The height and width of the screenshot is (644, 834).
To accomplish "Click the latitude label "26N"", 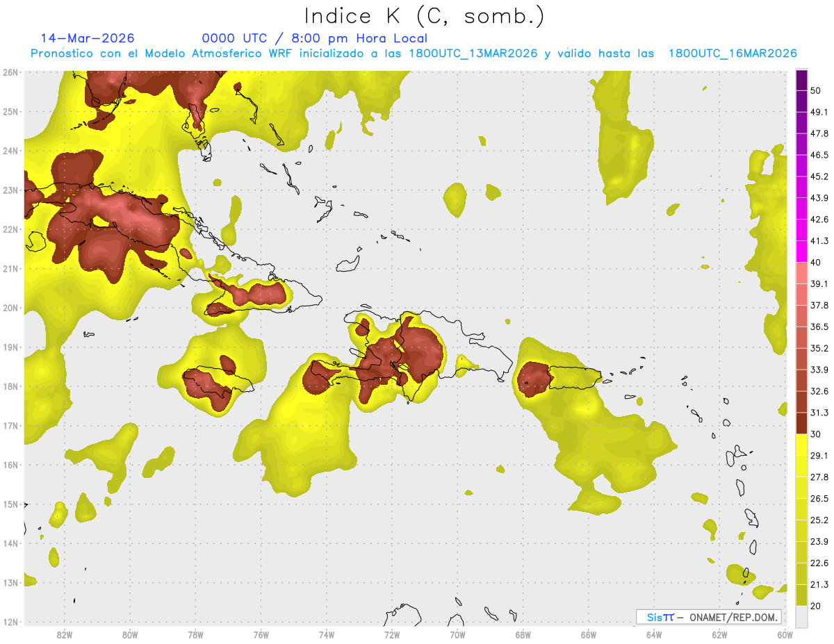I will click(10, 72).
